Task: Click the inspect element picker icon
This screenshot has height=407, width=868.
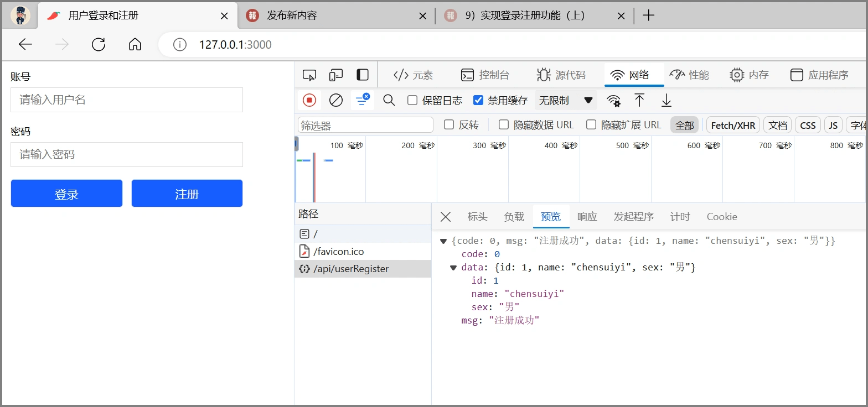Action: coord(309,75)
